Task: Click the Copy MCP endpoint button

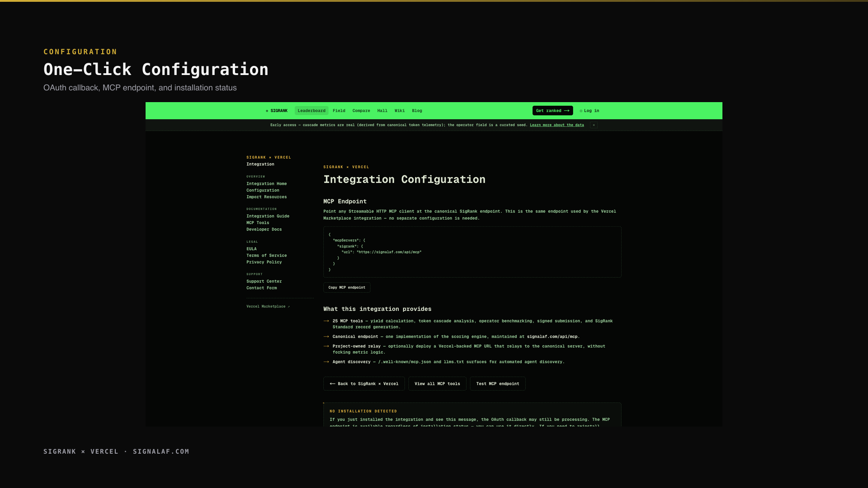Action: point(347,287)
